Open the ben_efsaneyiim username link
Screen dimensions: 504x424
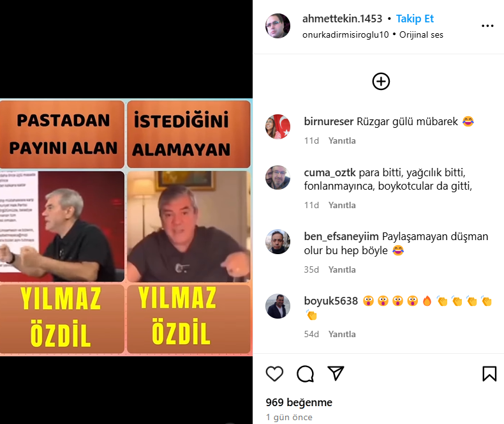click(x=341, y=236)
